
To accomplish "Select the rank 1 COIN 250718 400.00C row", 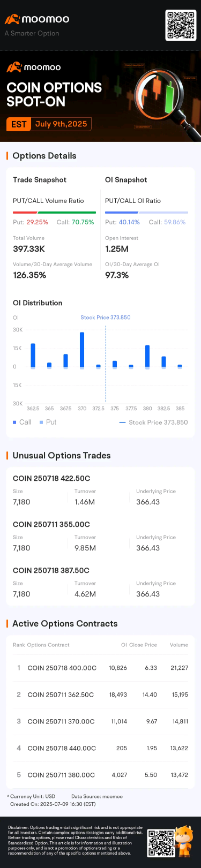I will coord(100,668).
